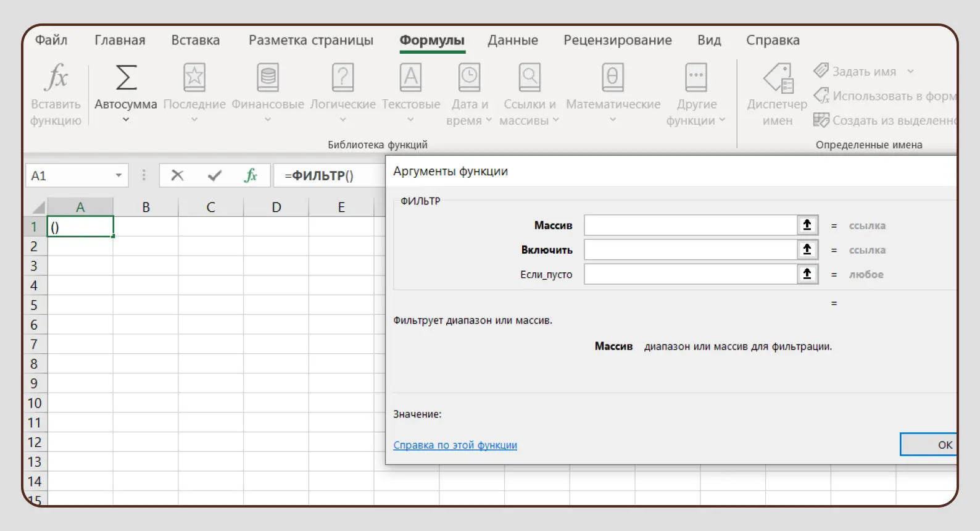
Task: Click the fx icon in the formula bar
Action: [251, 175]
